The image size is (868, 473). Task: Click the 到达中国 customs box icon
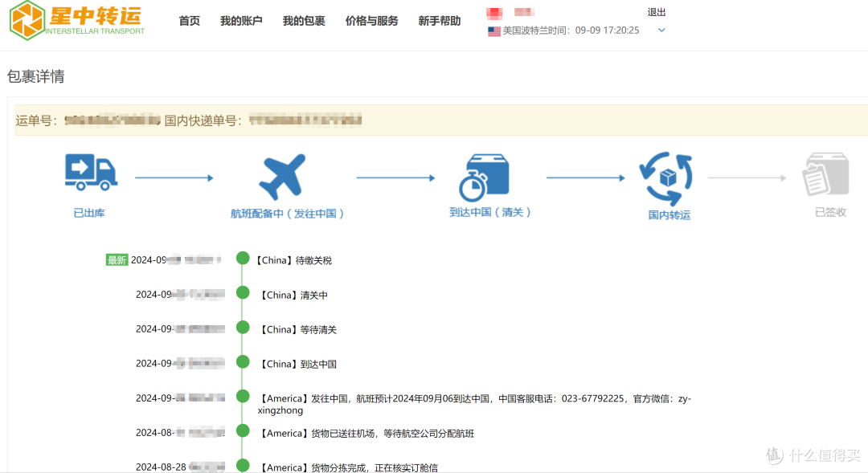click(484, 177)
